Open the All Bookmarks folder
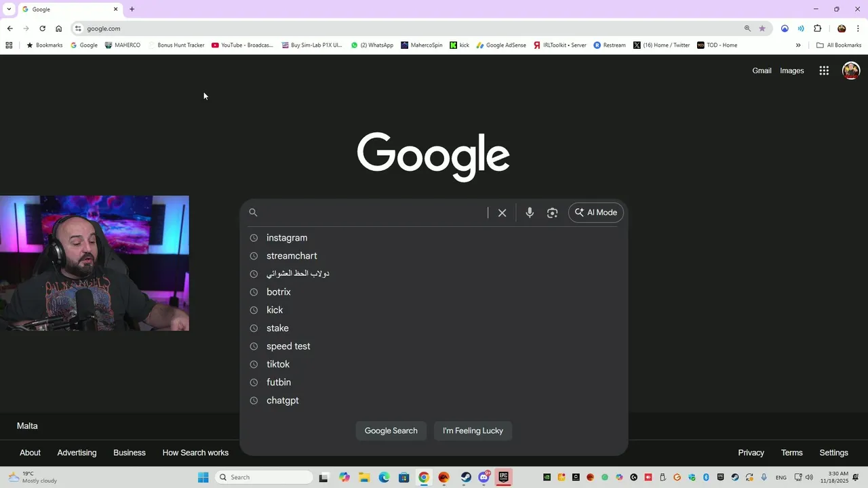Screen dimensions: 868x488 (839, 45)
